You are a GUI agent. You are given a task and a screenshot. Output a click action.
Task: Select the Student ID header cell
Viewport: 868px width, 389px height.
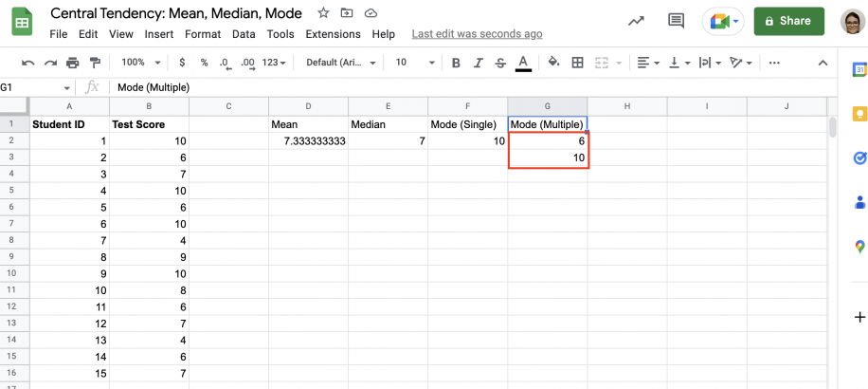tap(70, 124)
